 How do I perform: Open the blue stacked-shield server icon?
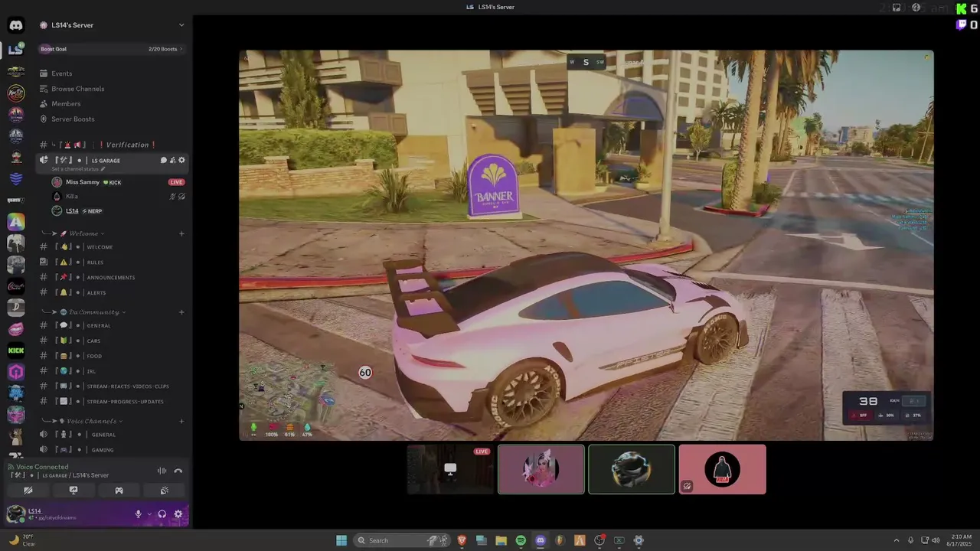click(x=15, y=178)
